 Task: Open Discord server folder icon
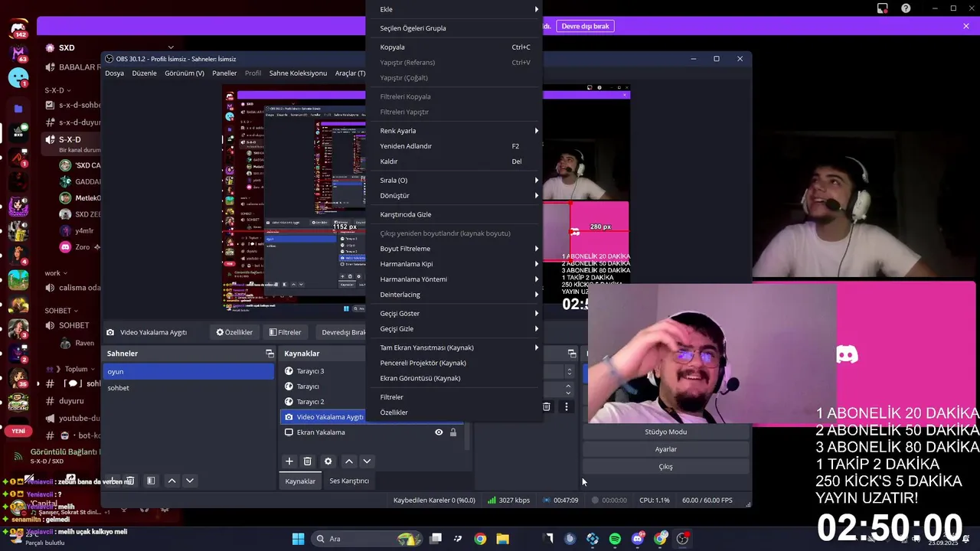click(x=18, y=109)
